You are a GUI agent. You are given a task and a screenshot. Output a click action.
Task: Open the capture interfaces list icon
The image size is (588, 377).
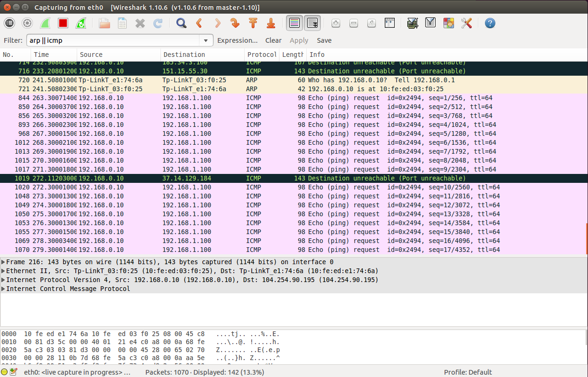tap(9, 23)
